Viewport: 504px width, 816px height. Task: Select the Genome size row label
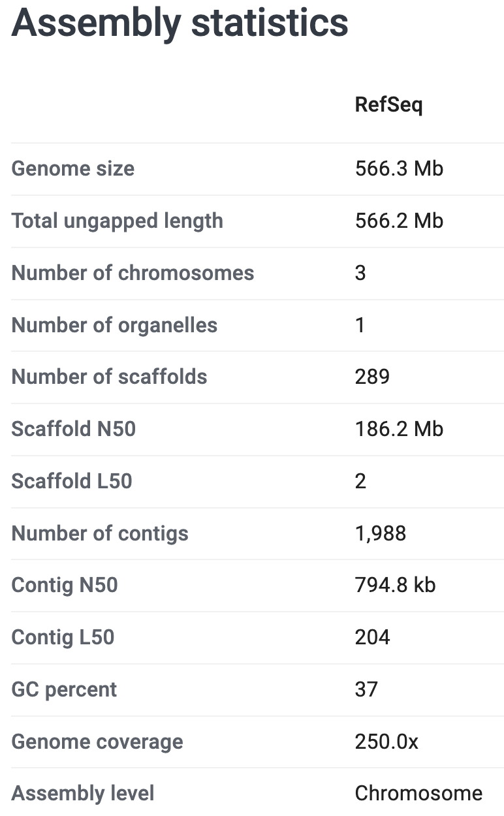coord(73,168)
